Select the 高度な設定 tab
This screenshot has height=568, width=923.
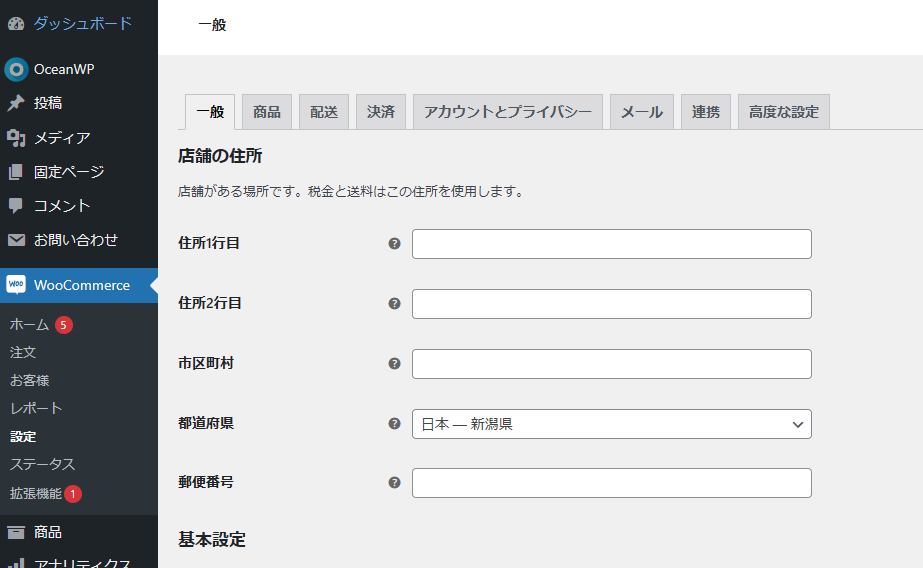click(x=784, y=112)
